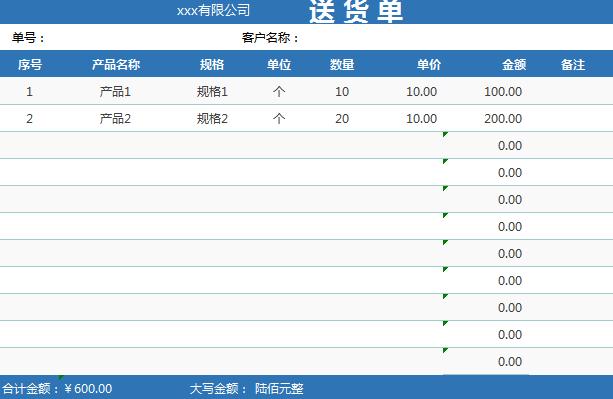The height and width of the screenshot is (399, 613).
Task: Select the 备注 column header
Action: coord(573,64)
